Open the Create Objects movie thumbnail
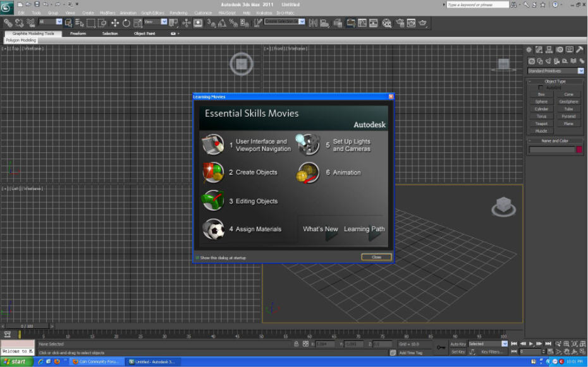 point(213,172)
